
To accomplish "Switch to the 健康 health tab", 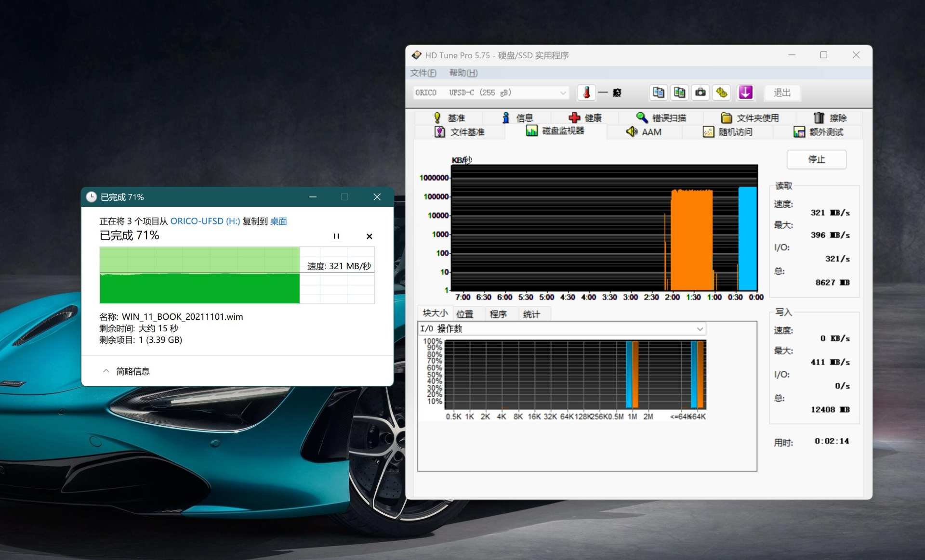I will [x=585, y=118].
